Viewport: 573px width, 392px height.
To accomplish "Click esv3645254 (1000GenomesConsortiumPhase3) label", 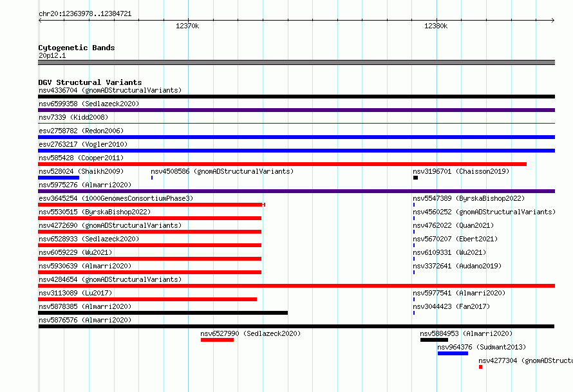I will pos(116,198).
